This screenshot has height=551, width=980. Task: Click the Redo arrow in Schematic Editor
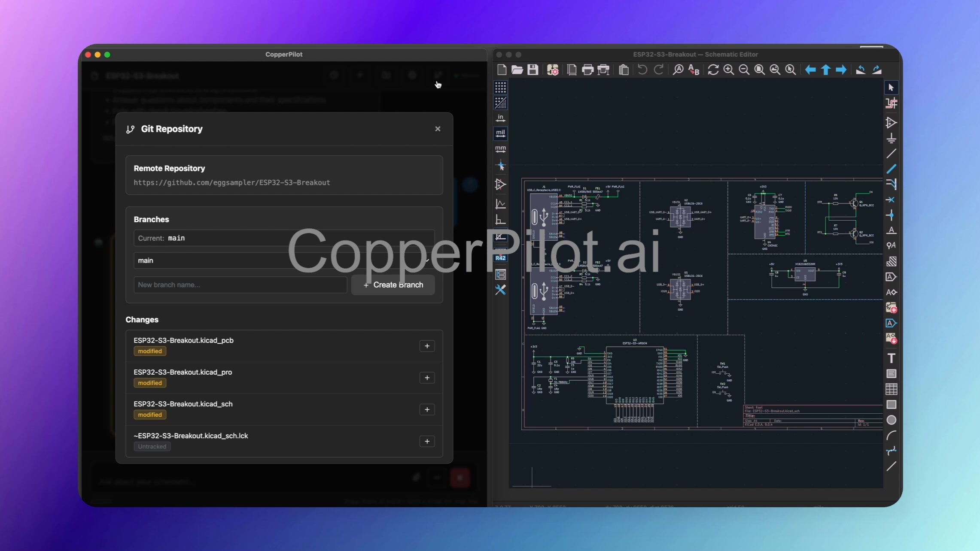point(658,70)
